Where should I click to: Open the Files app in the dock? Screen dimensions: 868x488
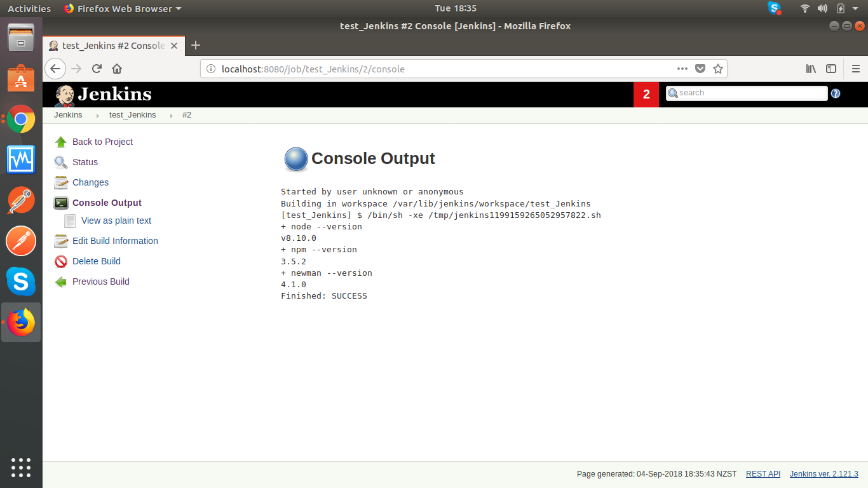coord(21,37)
